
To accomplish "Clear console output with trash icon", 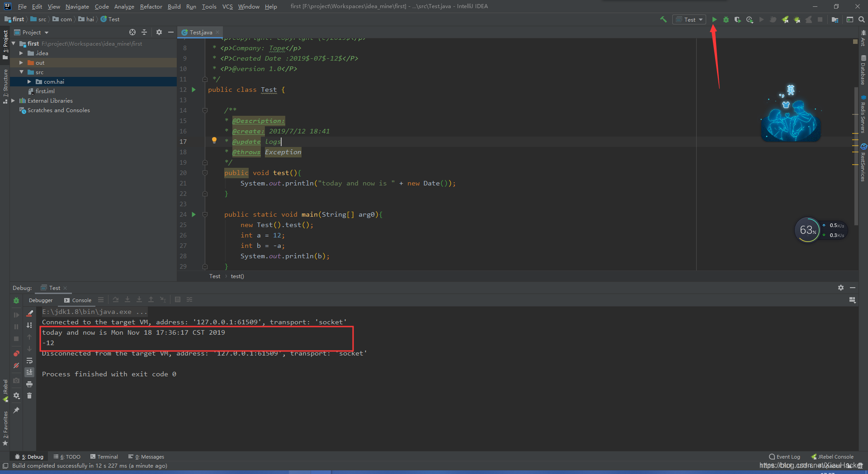I will [x=30, y=396].
